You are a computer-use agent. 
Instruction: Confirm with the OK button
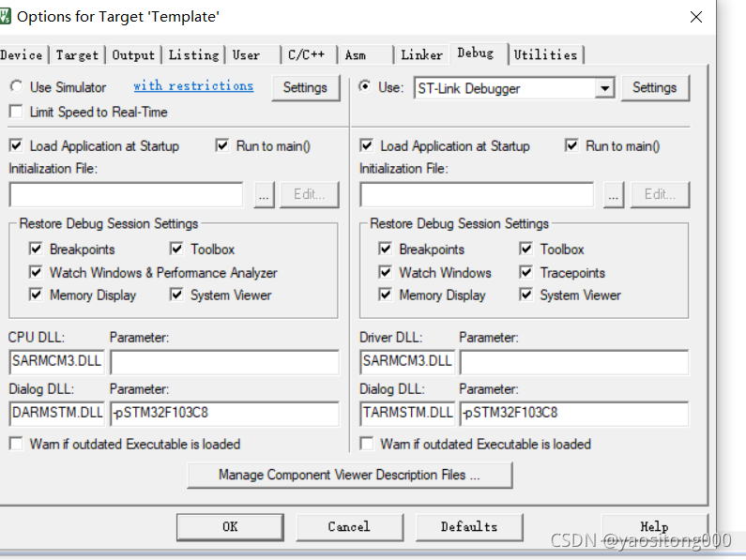230,526
